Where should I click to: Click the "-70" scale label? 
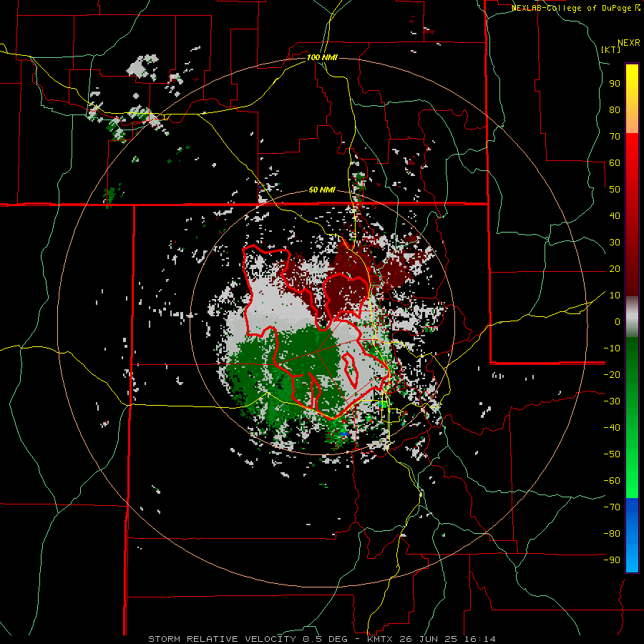point(612,507)
